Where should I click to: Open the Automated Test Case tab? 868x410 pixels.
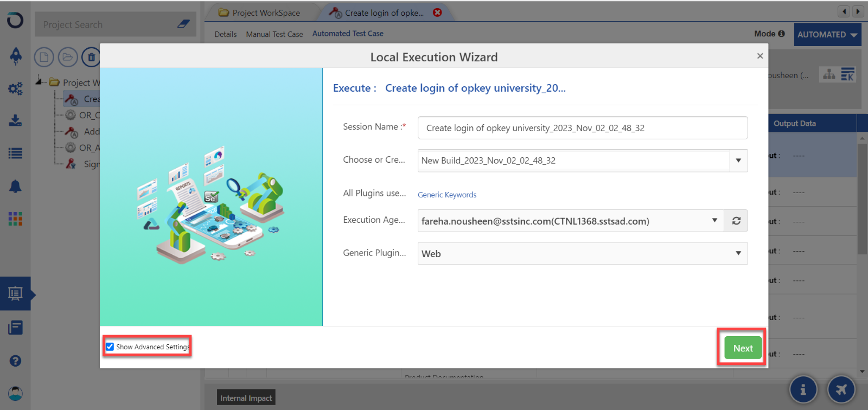tap(348, 34)
